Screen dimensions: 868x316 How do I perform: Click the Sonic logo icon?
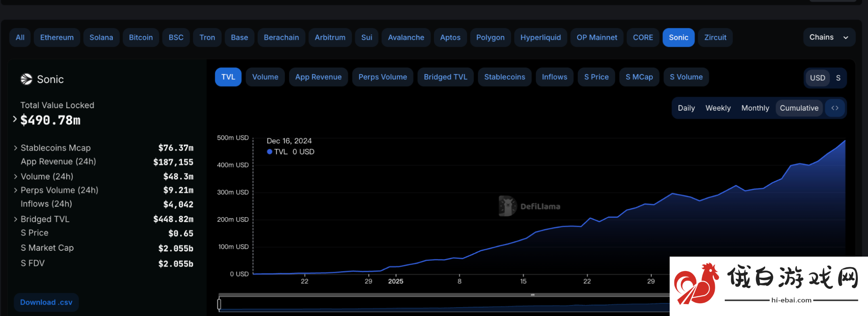pos(26,79)
